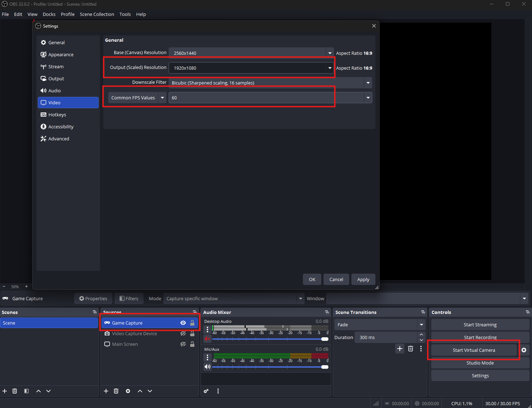The image size is (532, 408).
Task: Open the Downscale Filter dropdown
Action: coord(368,83)
